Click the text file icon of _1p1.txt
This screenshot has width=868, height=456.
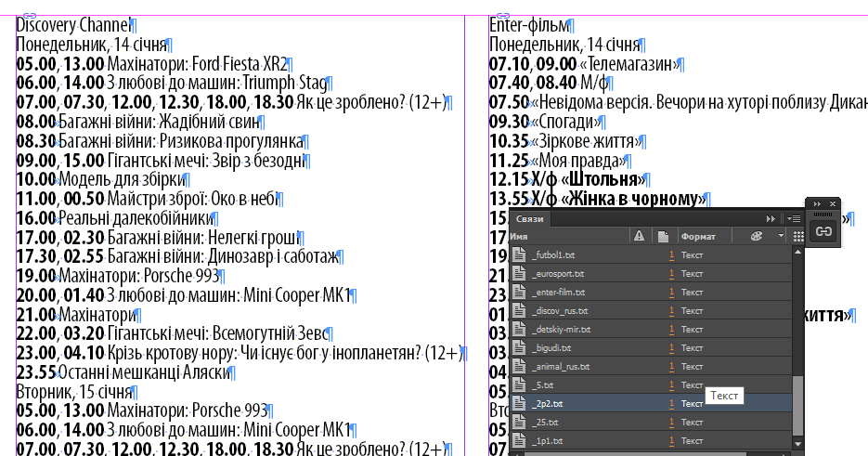pos(519,440)
